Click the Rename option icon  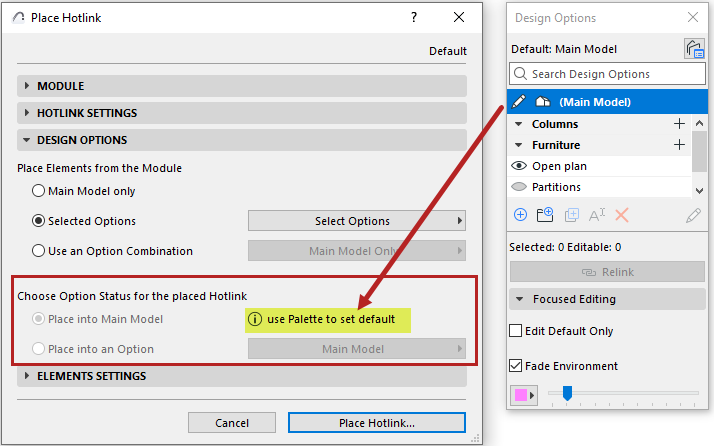click(597, 215)
